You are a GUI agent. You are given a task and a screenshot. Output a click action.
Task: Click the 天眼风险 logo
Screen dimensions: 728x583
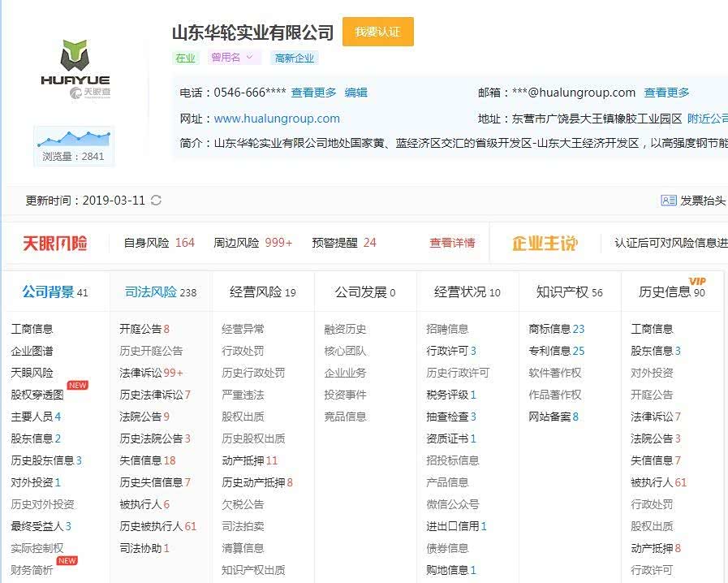[x=54, y=243]
